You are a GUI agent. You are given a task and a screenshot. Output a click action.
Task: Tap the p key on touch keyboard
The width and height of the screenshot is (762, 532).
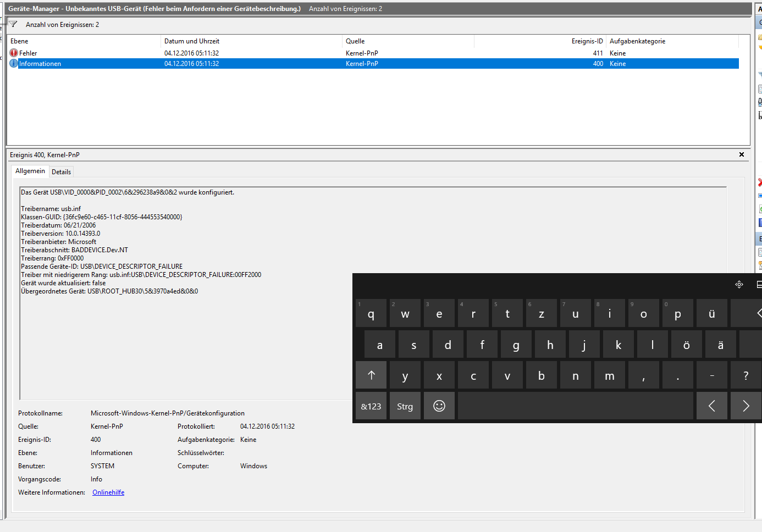678,313
